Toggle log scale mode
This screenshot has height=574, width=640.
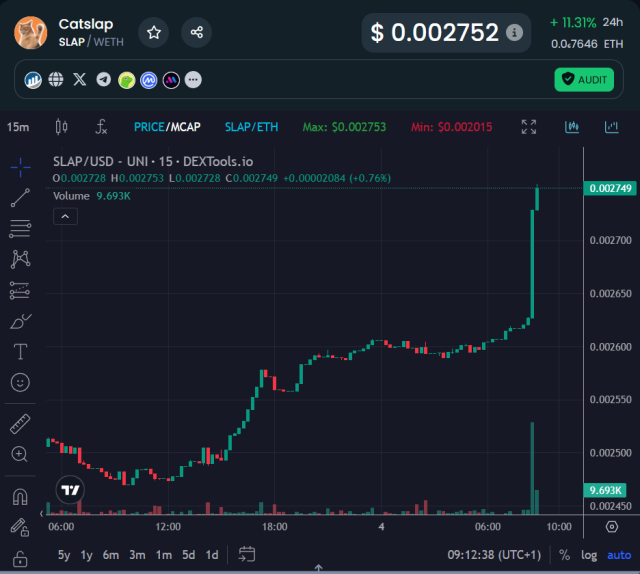tap(589, 555)
